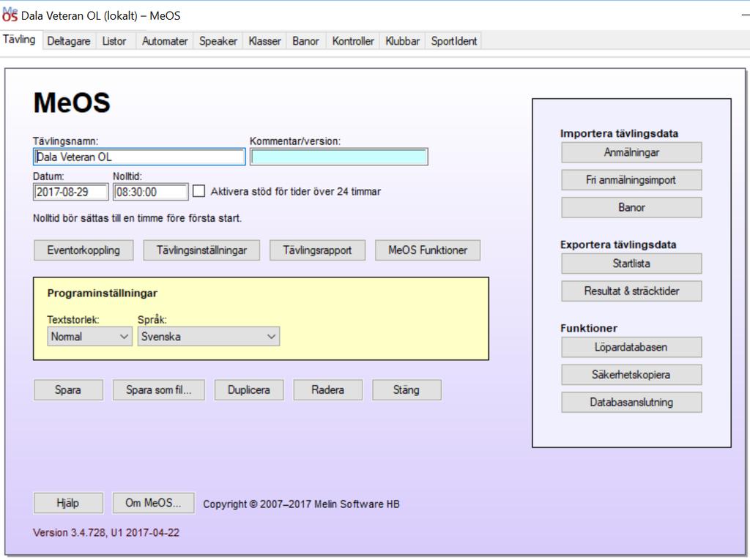Viewport: 750px width, 560px height.
Task: Go to the Klubbar tab
Action: [402, 41]
